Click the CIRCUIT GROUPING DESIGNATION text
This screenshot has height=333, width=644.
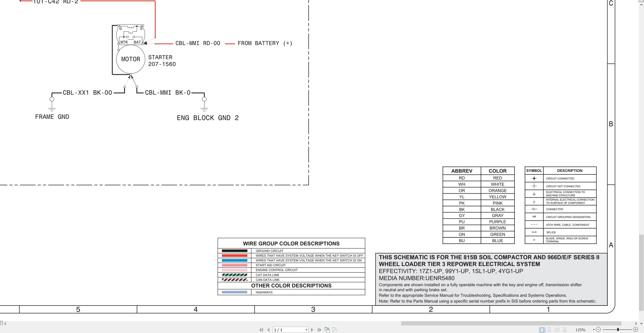point(568,217)
